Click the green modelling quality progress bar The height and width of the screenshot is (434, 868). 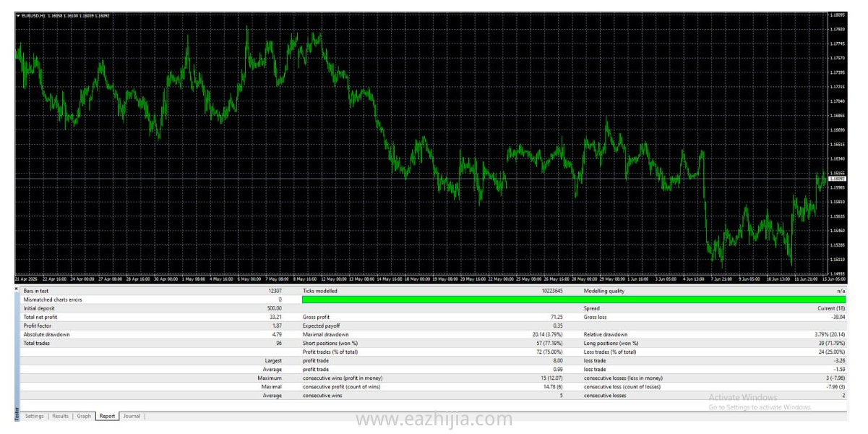574,299
